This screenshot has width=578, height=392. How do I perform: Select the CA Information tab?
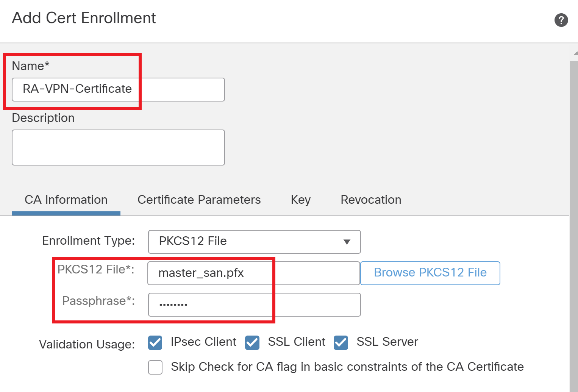[x=66, y=200]
